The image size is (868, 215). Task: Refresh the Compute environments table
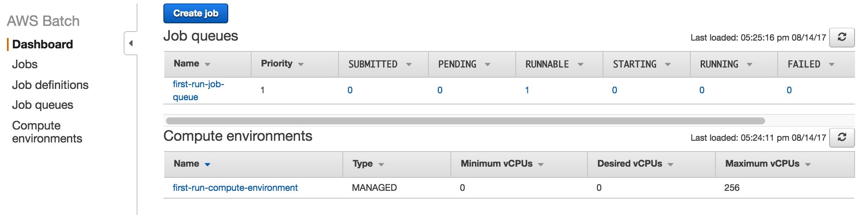(842, 137)
